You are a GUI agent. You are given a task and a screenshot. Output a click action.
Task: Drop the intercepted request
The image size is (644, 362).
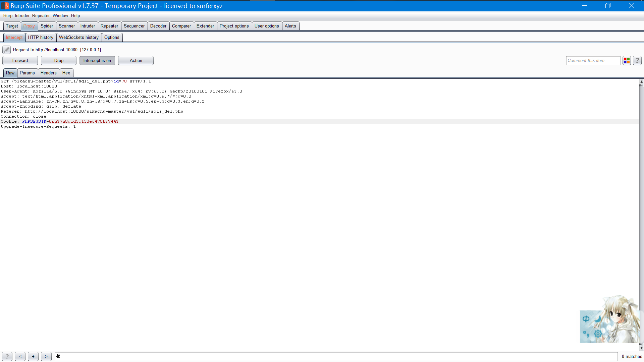[x=59, y=61]
